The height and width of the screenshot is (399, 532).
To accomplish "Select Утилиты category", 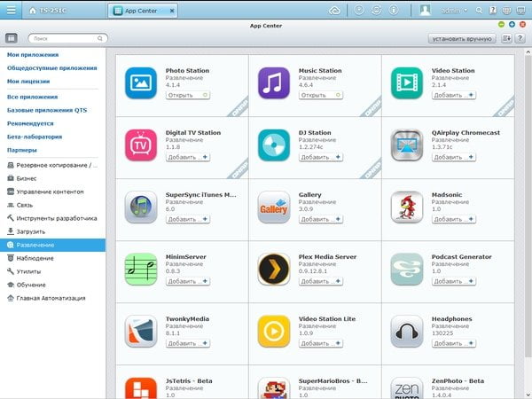I will point(24,271).
